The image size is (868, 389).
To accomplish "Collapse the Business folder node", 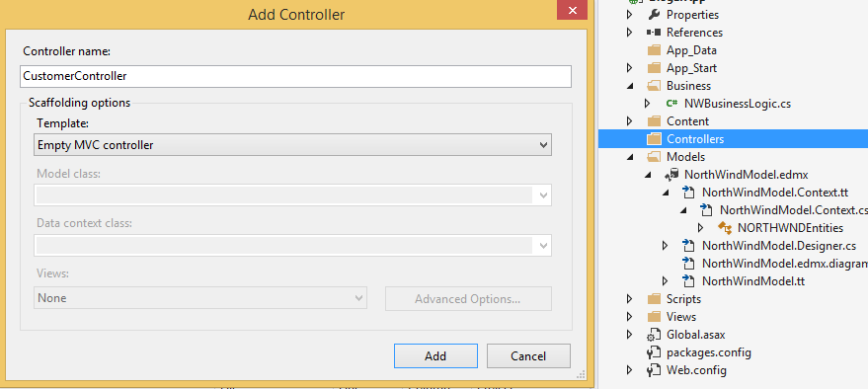I will [x=629, y=86].
